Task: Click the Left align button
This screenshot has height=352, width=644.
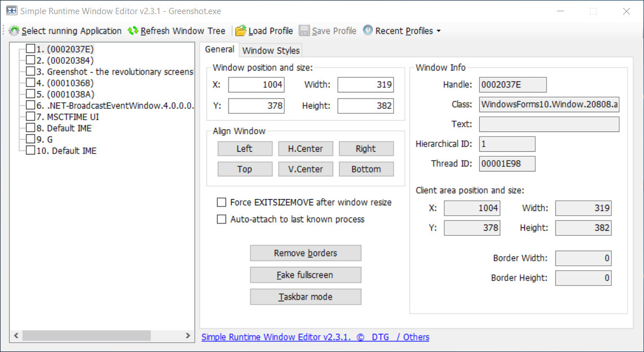Action: 245,149
